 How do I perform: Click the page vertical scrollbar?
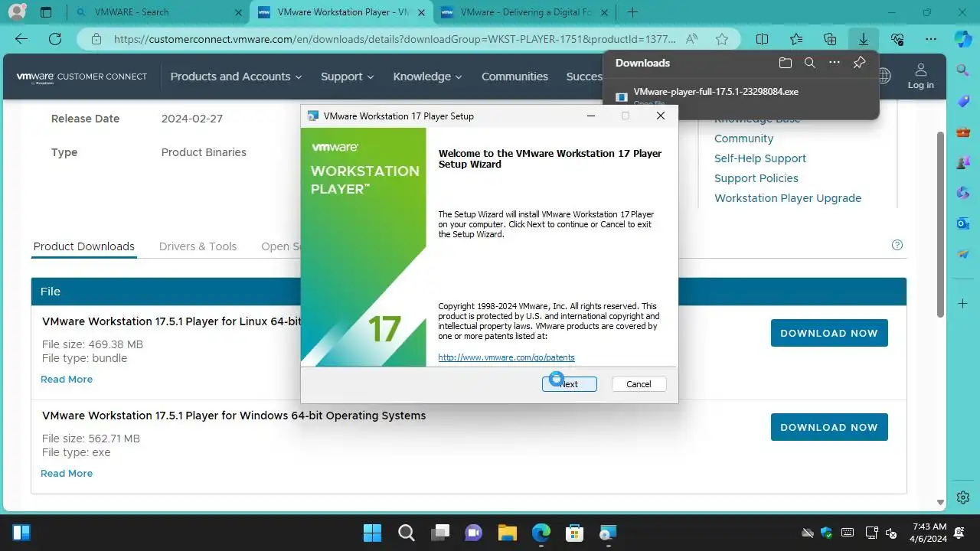[x=941, y=224]
